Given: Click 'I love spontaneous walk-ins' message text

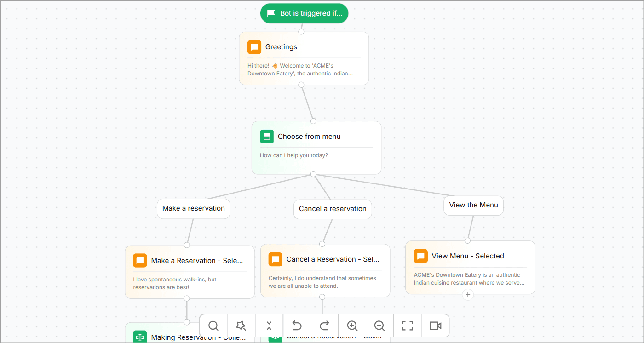Looking at the screenshot, I should pos(175,283).
